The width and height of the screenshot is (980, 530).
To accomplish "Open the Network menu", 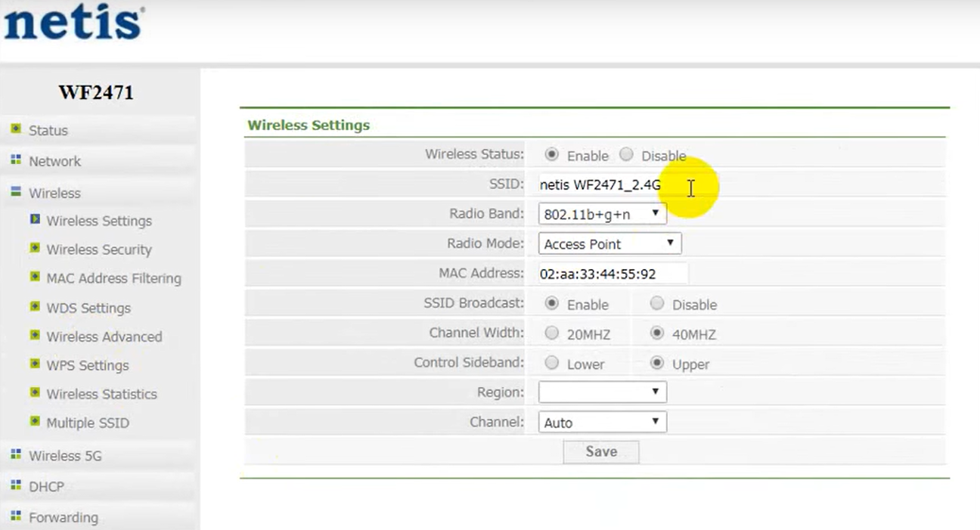I will 54,161.
